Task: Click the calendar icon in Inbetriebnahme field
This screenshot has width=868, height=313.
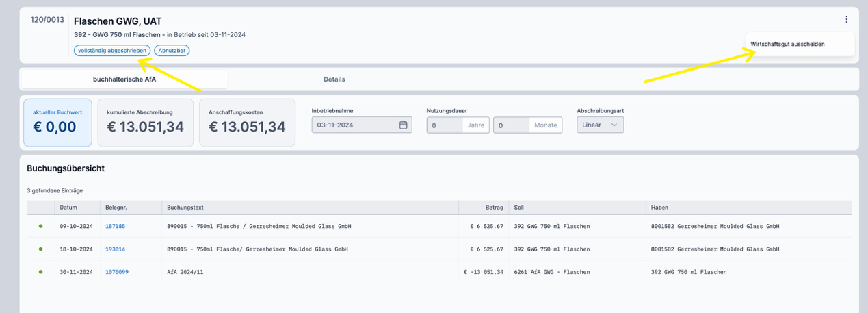Action: [403, 125]
